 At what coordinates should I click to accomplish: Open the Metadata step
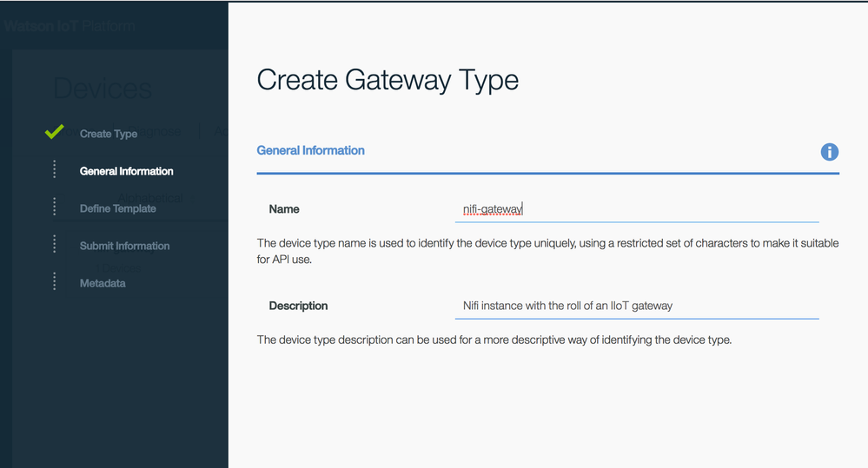[x=103, y=283]
